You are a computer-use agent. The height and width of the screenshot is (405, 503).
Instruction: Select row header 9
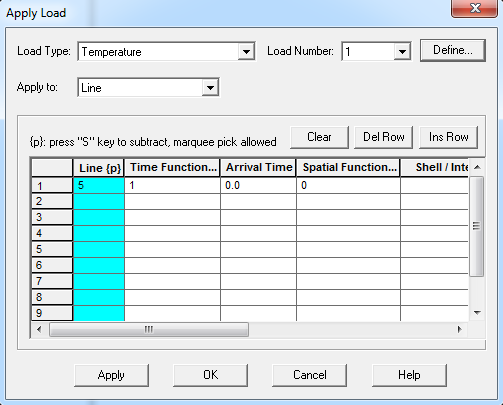52,313
